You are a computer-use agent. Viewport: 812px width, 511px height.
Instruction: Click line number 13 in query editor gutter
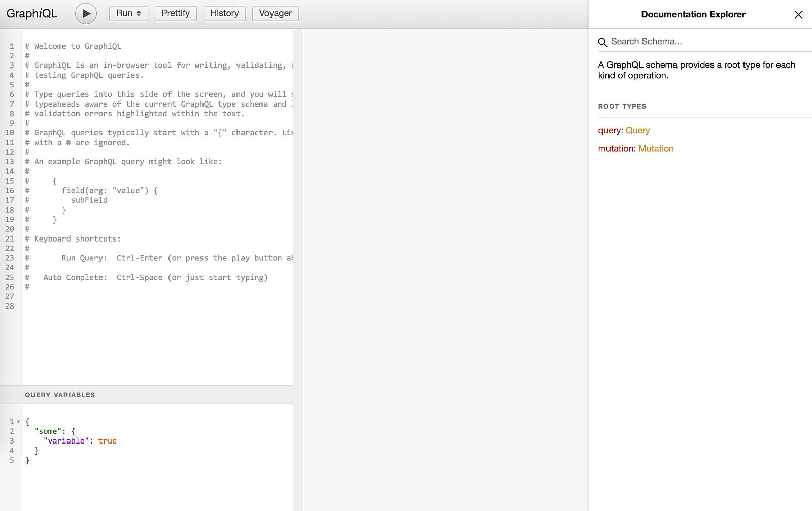tap(10, 162)
